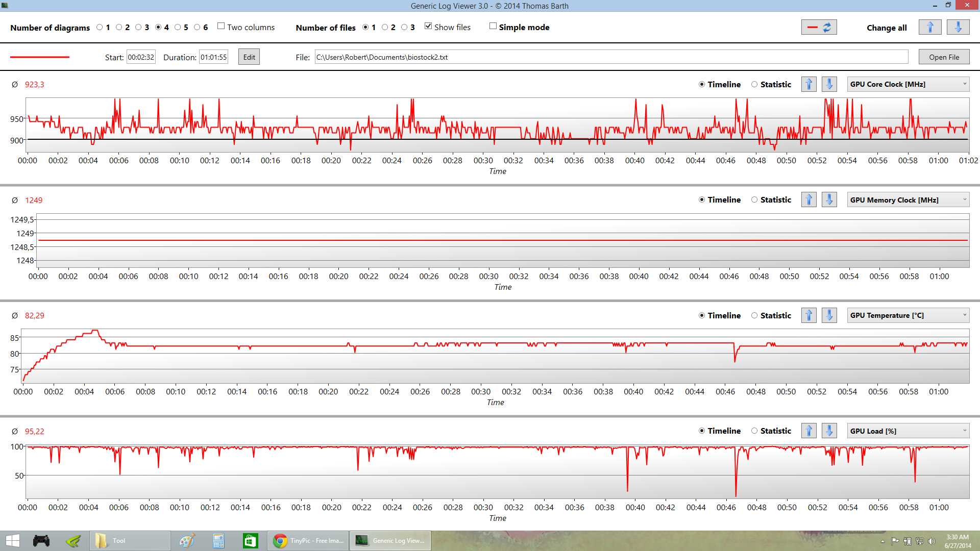The image size is (980, 551).
Task: Select 3 for Number of files
Action: (x=404, y=28)
